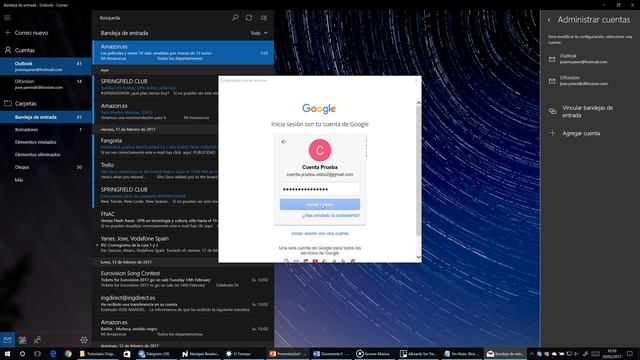Open the Todo filter dropdown
Screen dimensions: 640x360
tap(259, 33)
